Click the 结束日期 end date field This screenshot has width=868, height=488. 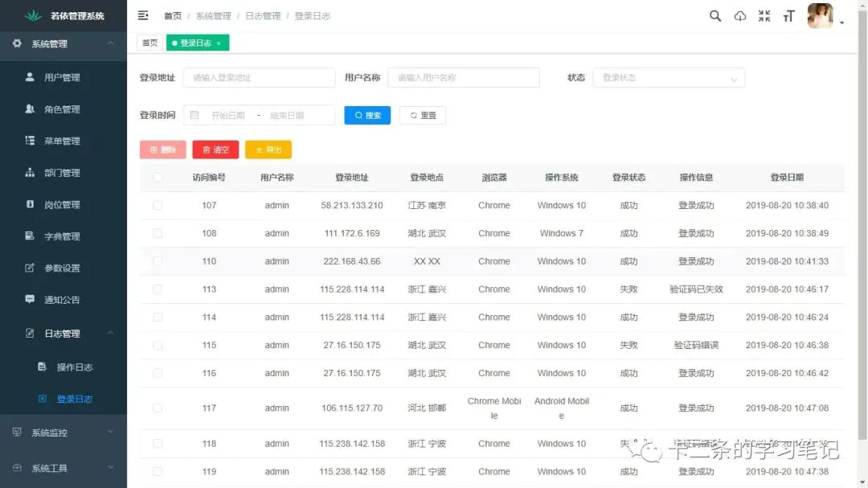pyautogui.click(x=287, y=115)
